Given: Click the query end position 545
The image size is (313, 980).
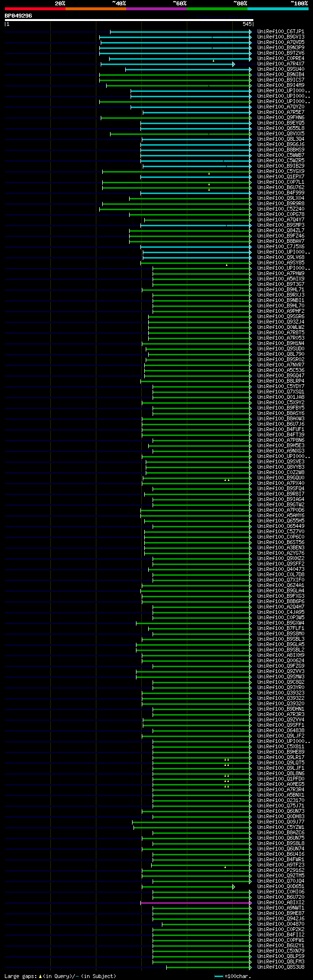Looking at the screenshot, I should 247,24.
